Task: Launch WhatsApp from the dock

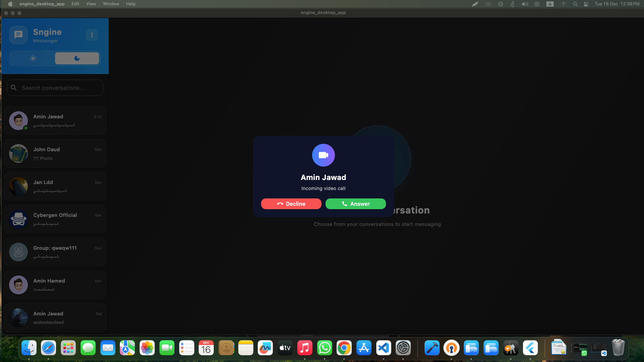Action: pos(324,348)
